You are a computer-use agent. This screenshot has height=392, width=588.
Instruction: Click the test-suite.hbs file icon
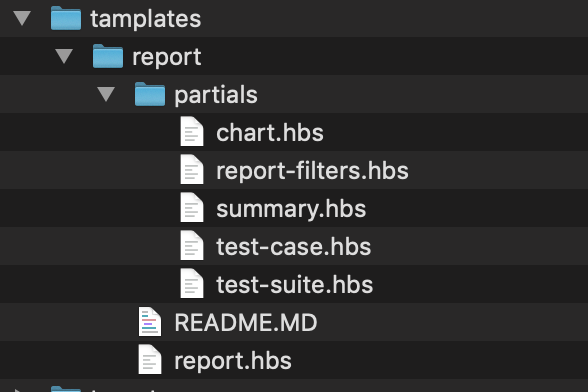coord(192,283)
